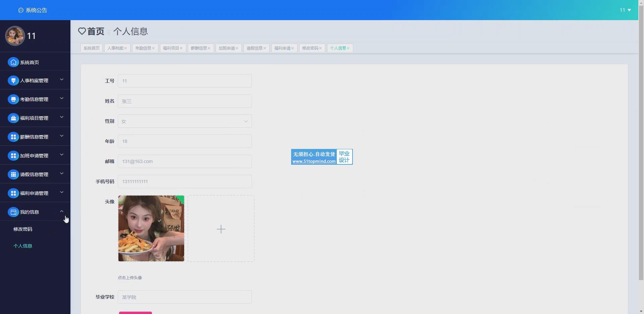Close the 个人信息 tab
The height and width of the screenshot is (314, 644).
(348, 48)
